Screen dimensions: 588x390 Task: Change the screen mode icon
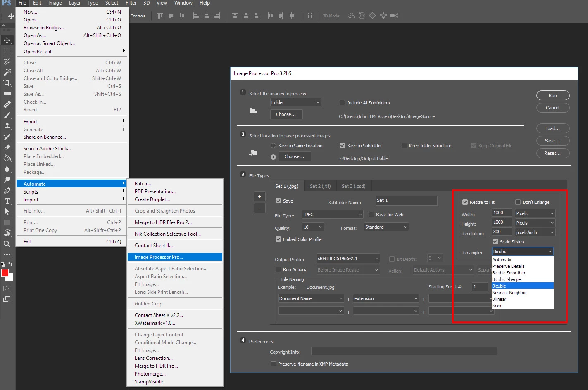click(7, 299)
